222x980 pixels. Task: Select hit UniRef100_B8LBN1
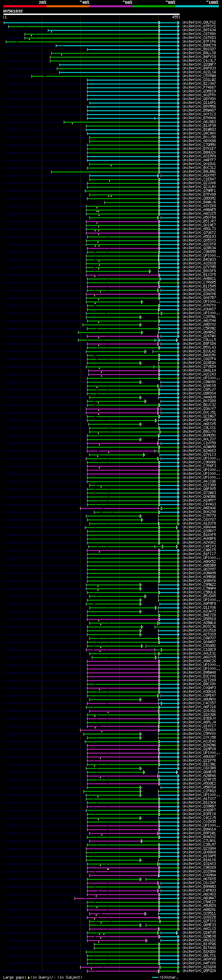[199, 172]
